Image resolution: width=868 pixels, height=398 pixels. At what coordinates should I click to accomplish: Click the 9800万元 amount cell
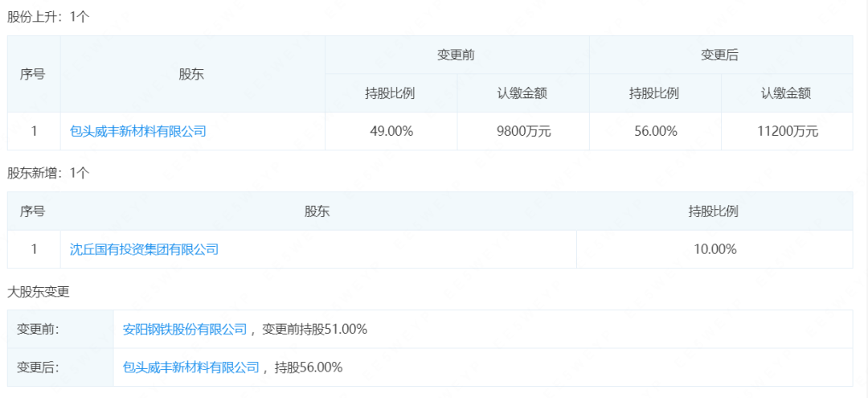point(523,131)
